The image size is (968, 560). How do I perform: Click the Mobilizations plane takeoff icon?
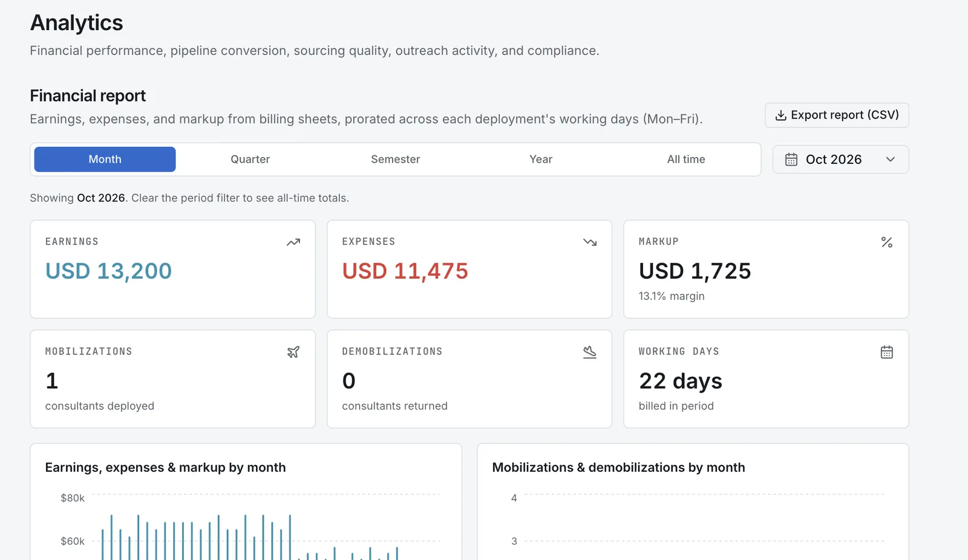pos(293,352)
